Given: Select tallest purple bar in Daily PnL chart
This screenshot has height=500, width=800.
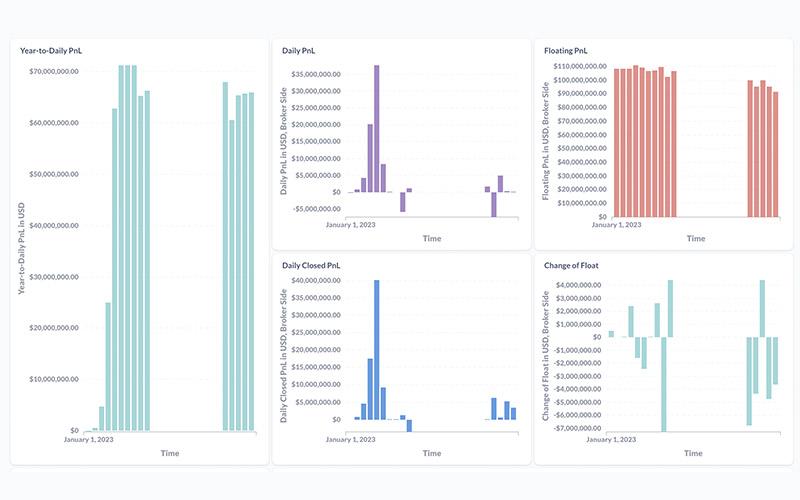Looking at the screenshot, I should coord(377,129).
